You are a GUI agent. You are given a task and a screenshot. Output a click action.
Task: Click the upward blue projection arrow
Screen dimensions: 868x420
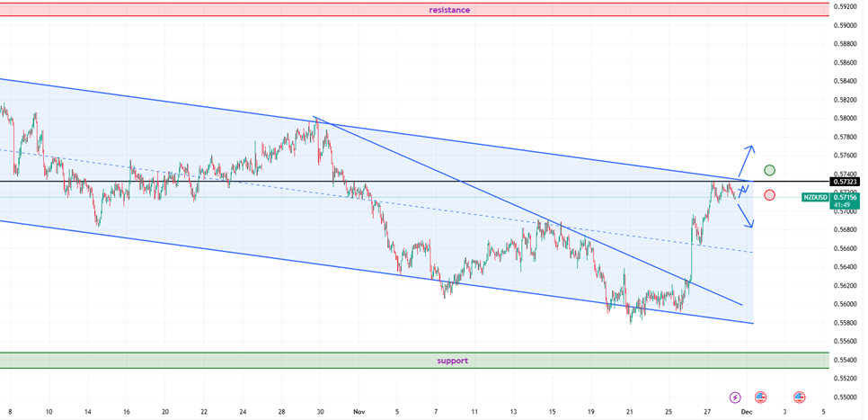(x=748, y=159)
